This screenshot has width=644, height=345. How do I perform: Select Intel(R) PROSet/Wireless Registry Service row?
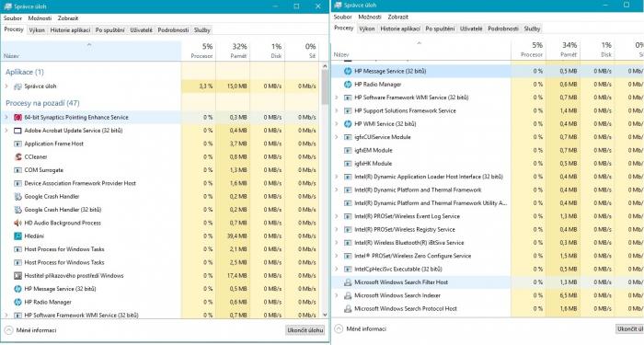pyautogui.click(x=488, y=230)
